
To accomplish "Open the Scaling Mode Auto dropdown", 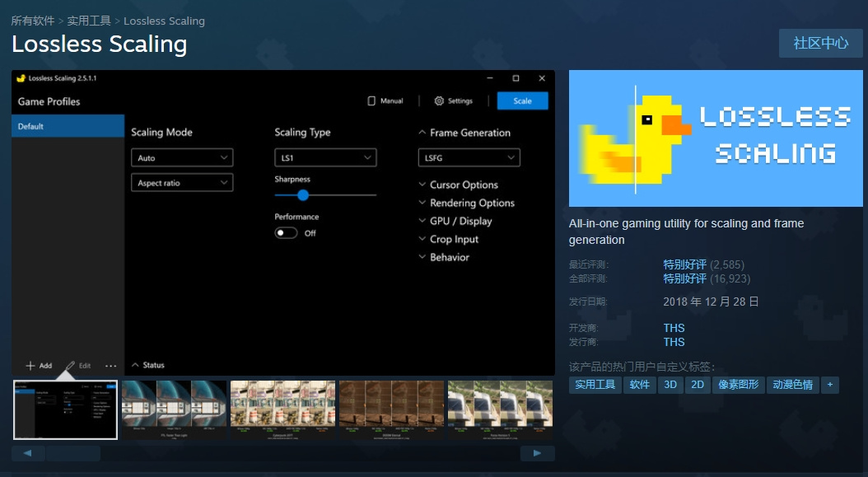I will [182, 158].
